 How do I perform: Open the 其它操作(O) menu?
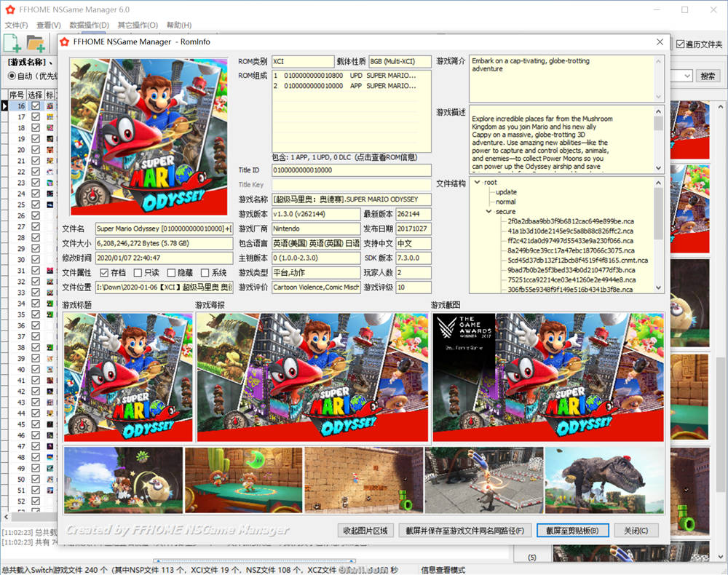[x=138, y=25]
